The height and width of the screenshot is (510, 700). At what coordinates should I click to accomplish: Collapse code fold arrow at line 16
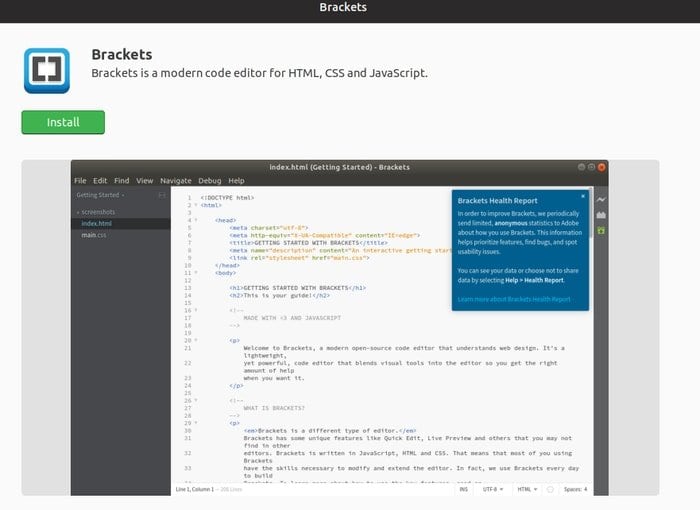point(196,310)
